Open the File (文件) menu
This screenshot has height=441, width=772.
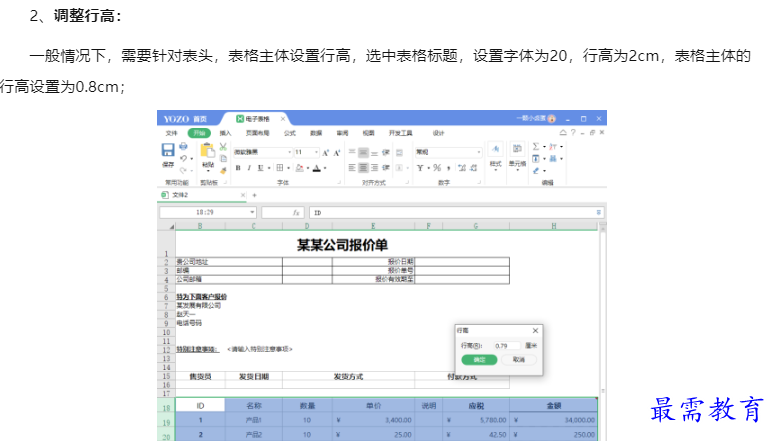(171, 133)
